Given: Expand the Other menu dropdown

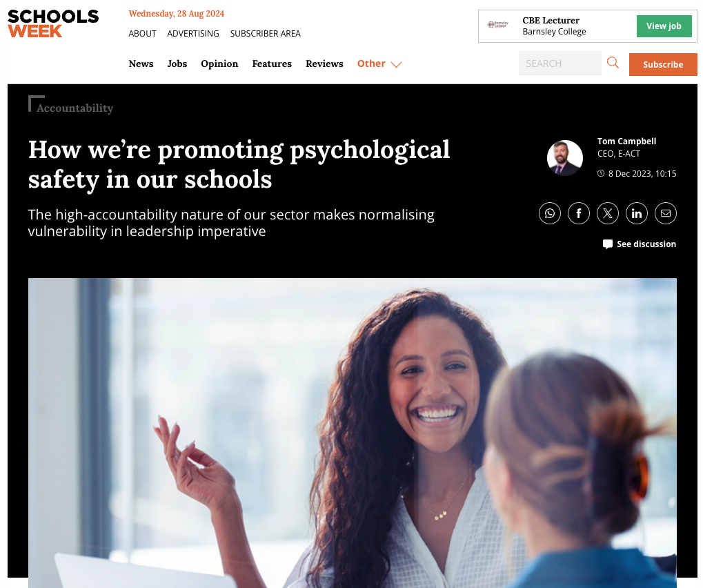Looking at the screenshot, I should [x=379, y=63].
